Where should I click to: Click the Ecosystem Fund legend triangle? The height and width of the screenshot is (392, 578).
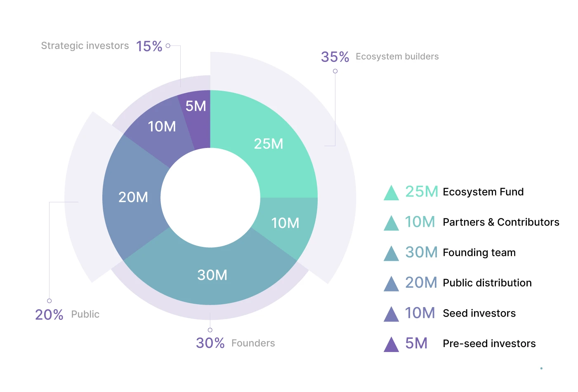point(391,193)
